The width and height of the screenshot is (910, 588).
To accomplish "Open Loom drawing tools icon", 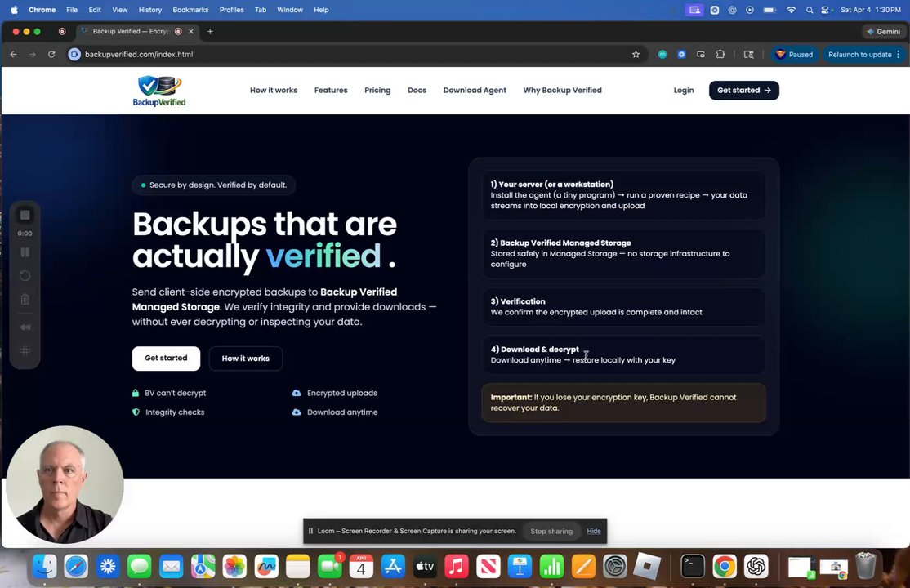I will (25, 351).
